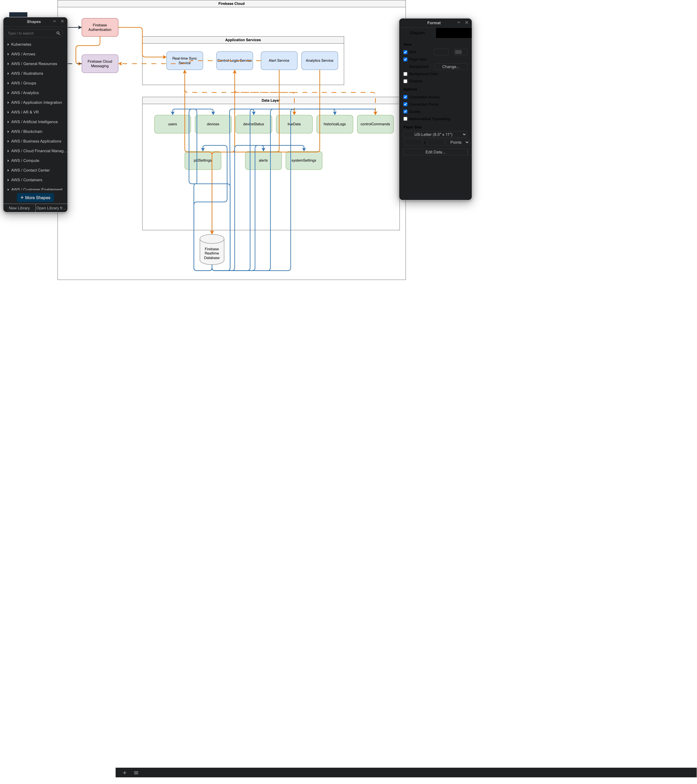Expand the AWS / Arrows library
697x784 pixels.
coord(35,54)
